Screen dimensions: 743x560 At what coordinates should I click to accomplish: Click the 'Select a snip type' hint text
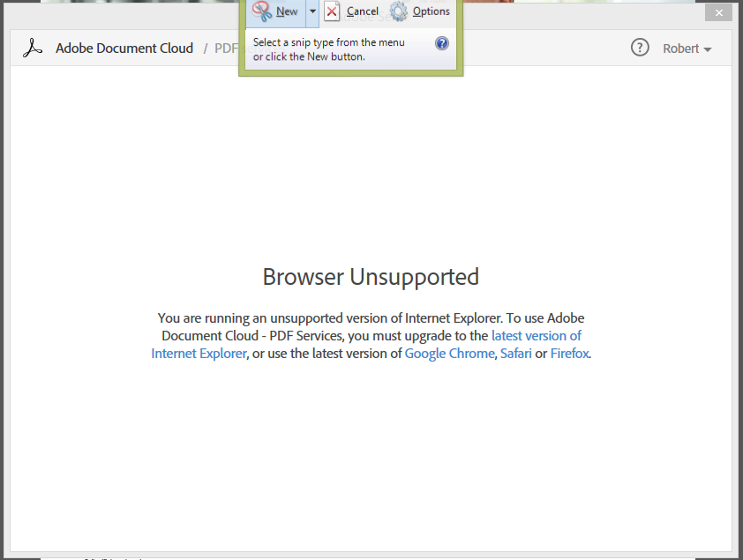tap(329, 49)
